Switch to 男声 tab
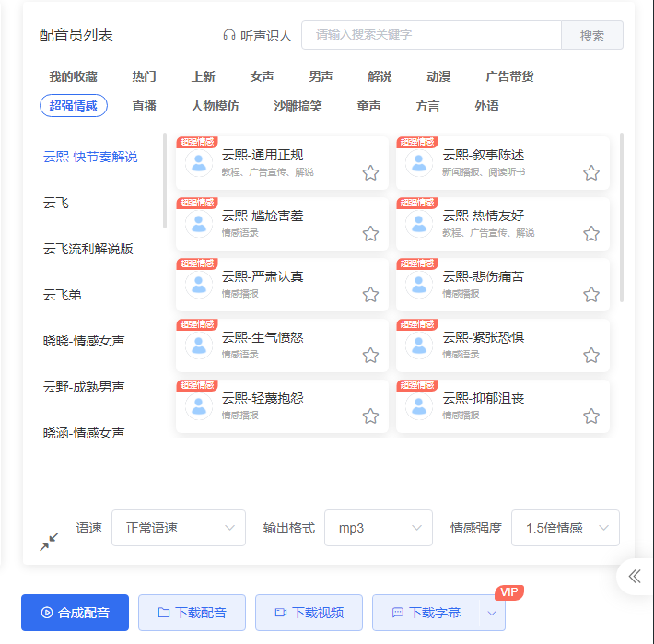Viewport: 654px width, 644px height. 321,76
